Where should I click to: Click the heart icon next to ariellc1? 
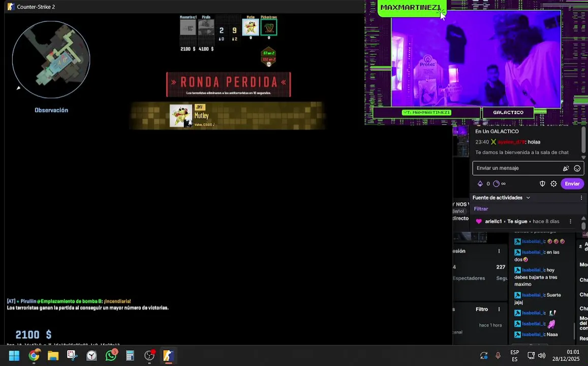click(479, 222)
